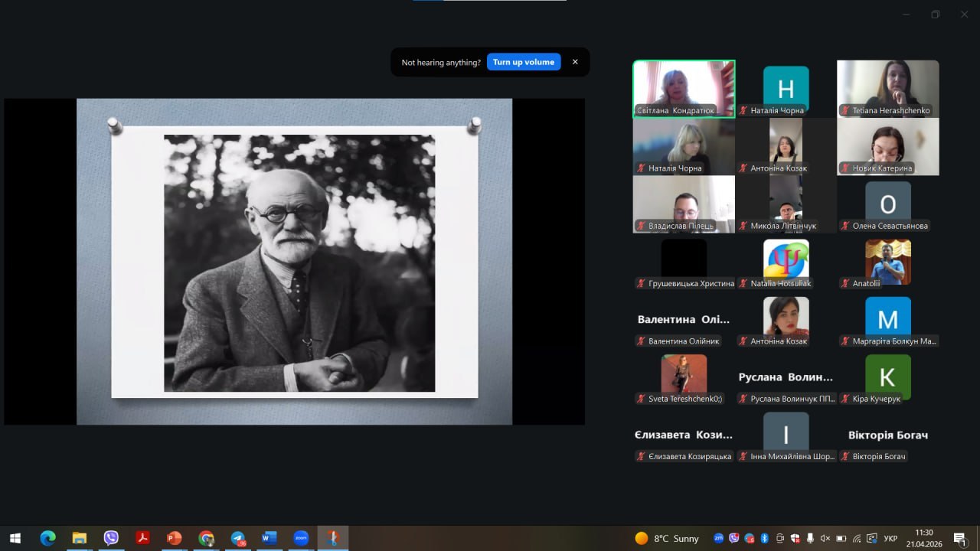Screen dimensions: 980x551
Task: Switch to Viber in the taskbar
Action: [111, 538]
